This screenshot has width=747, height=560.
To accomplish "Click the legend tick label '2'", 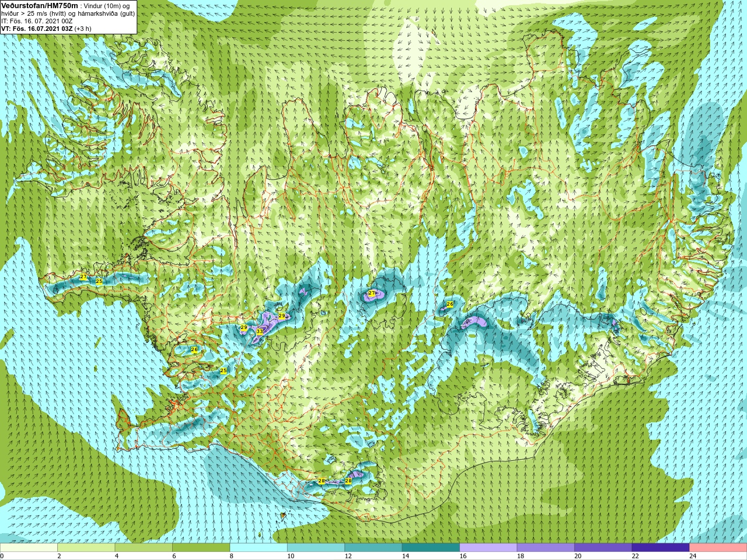I will click(x=60, y=556).
